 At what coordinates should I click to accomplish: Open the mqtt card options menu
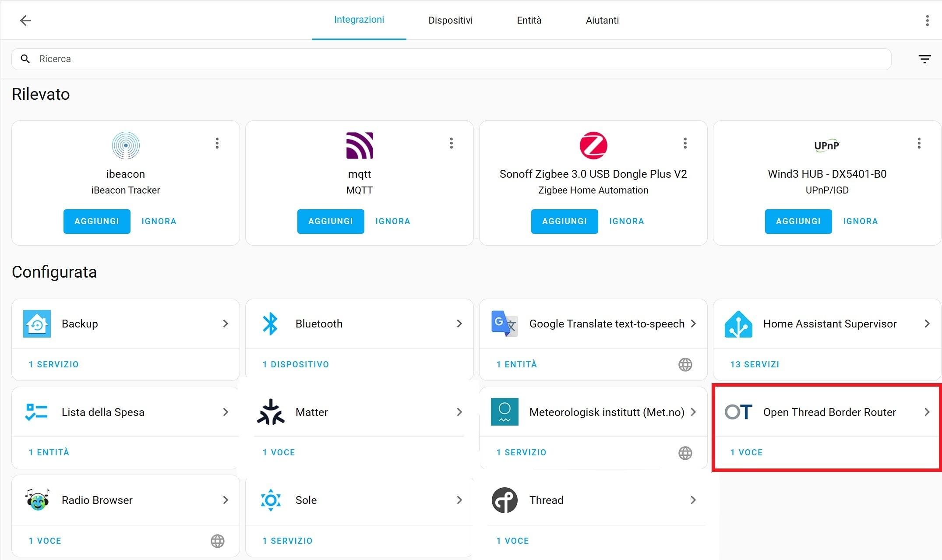point(451,143)
